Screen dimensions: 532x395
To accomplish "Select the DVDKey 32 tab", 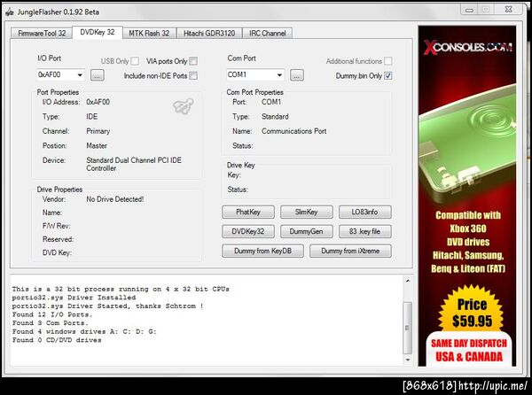I will pos(98,32).
